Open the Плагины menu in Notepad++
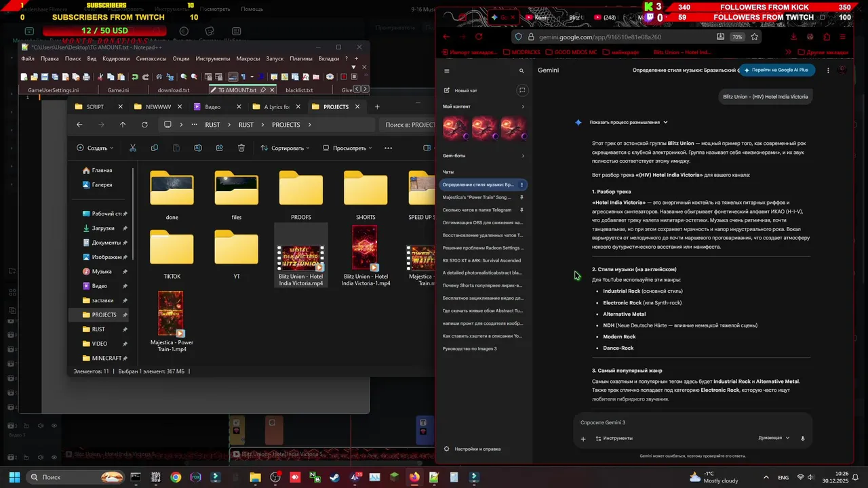Image resolution: width=868 pixels, height=488 pixels. click(301, 59)
